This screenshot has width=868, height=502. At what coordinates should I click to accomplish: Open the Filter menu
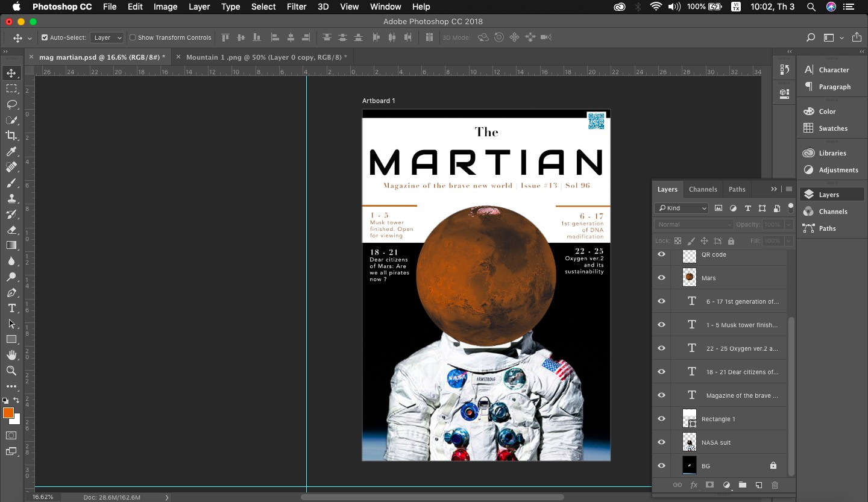(297, 7)
